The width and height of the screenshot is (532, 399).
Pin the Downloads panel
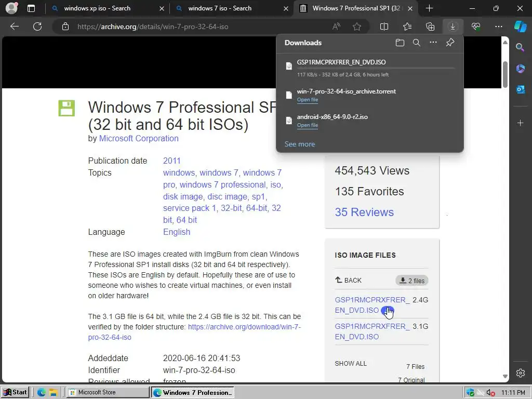[450, 43]
